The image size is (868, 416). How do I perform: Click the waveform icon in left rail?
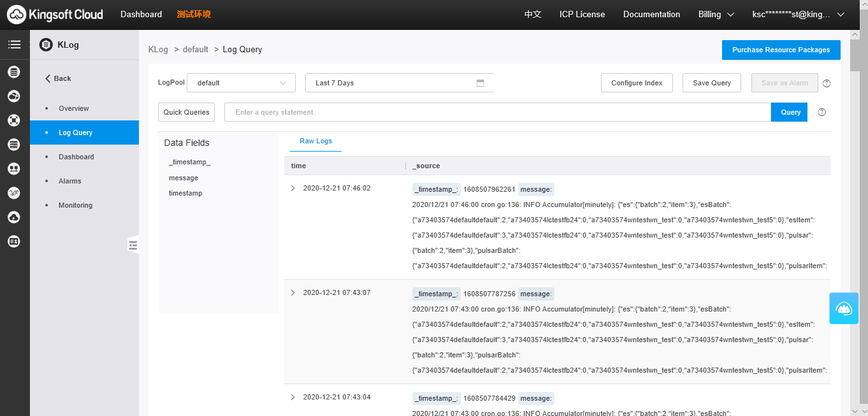click(x=14, y=193)
